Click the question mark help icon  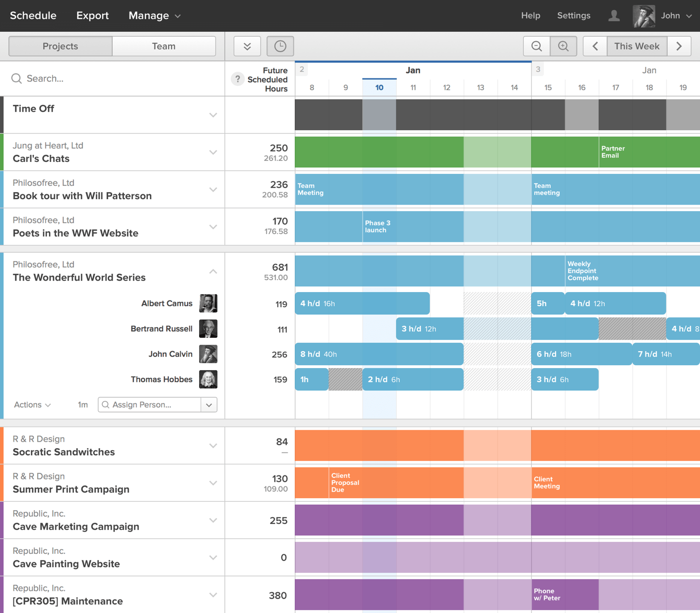click(238, 79)
